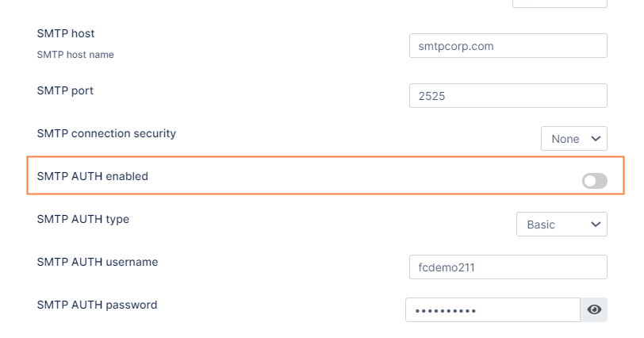Click the masked SMTP AUTH password field

tap(493, 309)
